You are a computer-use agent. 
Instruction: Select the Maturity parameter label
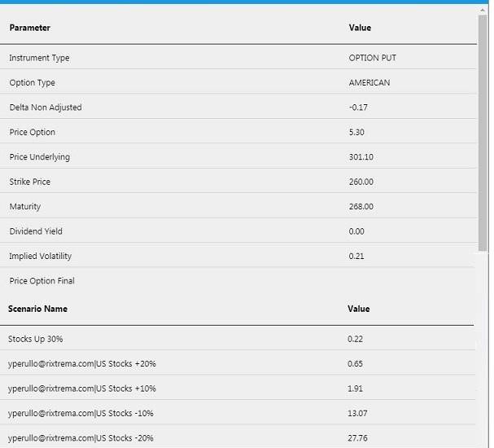tap(24, 207)
